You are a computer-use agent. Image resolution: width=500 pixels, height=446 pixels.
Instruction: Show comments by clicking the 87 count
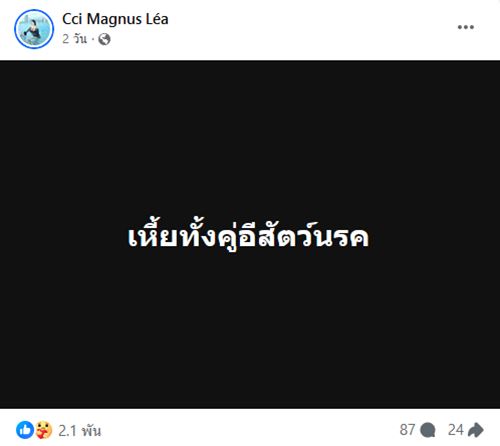pyautogui.click(x=407, y=430)
